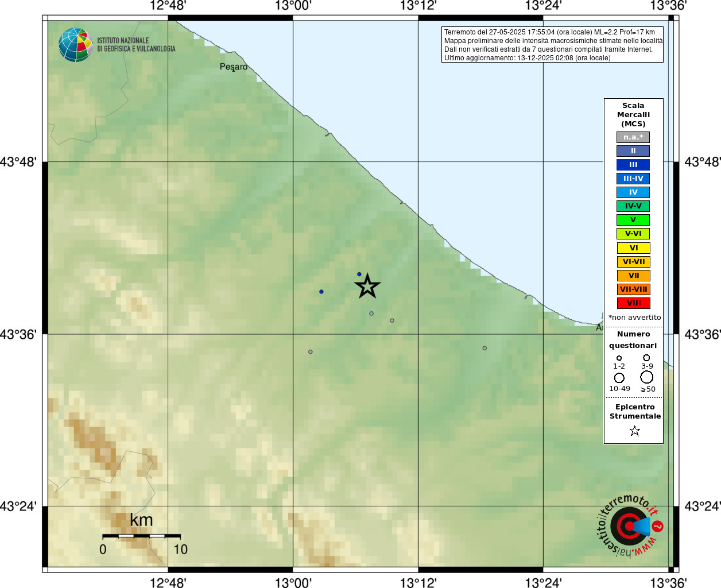Click the top axis label 13°12'
The image size is (721, 588).
[418, 6]
